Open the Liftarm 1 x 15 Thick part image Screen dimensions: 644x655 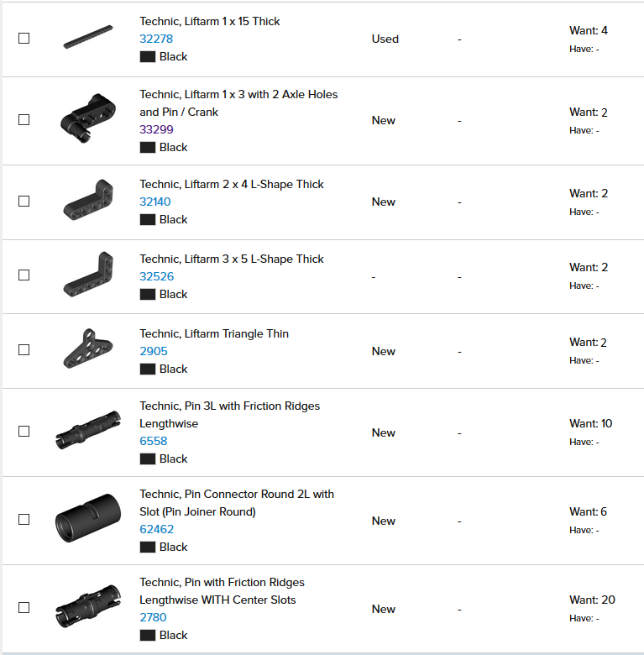(x=88, y=37)
